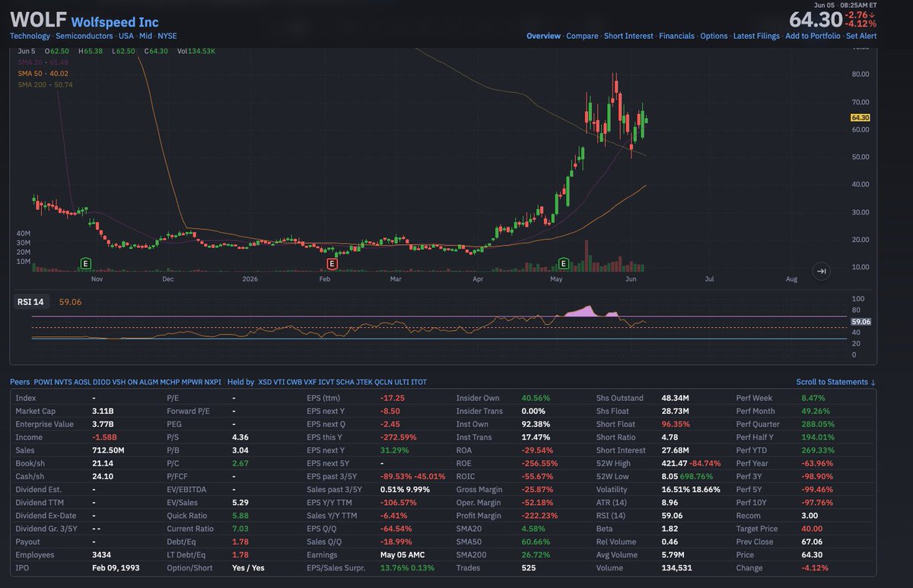This screenshot has width=913, height=588.
Task: Click Add to Portfolio link
Action: 813,36
